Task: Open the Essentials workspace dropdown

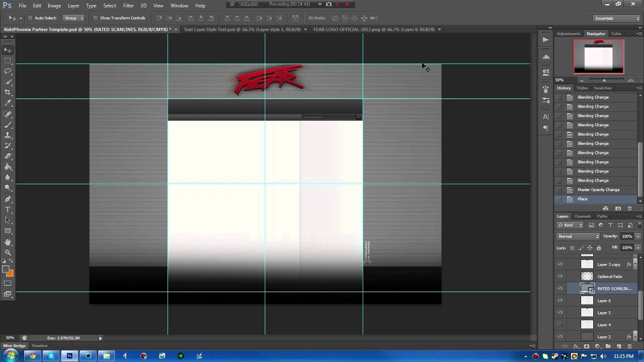Action: point(617,18)
